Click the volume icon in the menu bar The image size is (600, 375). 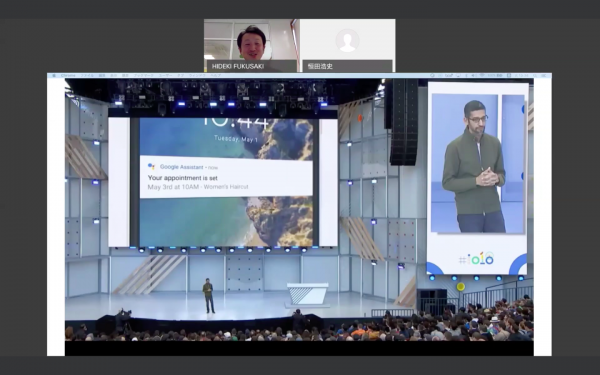coord(473,76)
